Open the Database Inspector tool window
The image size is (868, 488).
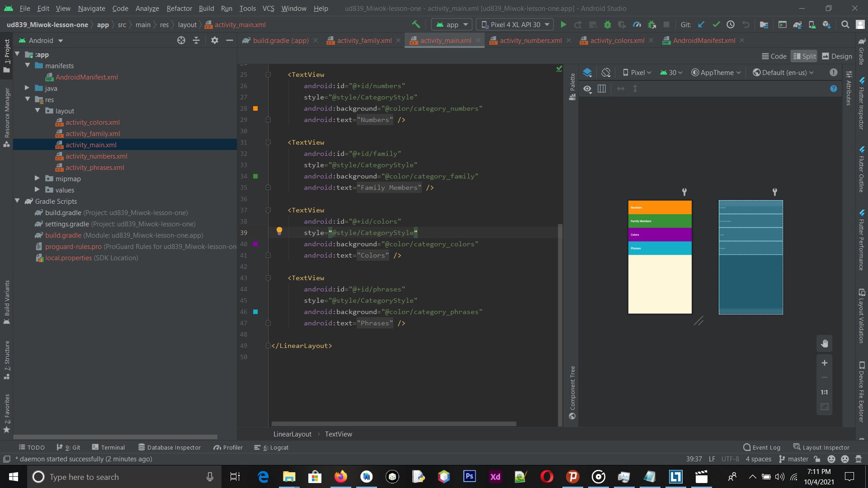pos(170,447)
